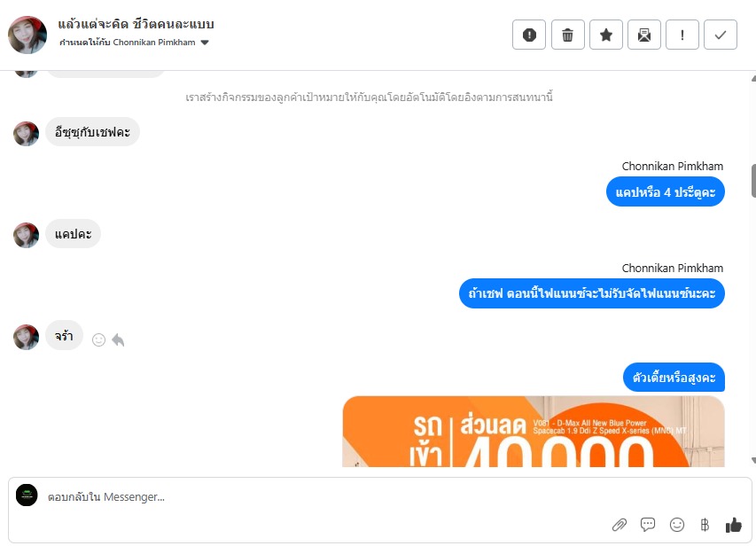React to the จร้า message with emoji
Viewport: 756px width, 546px height.
(x=98, y=340)
